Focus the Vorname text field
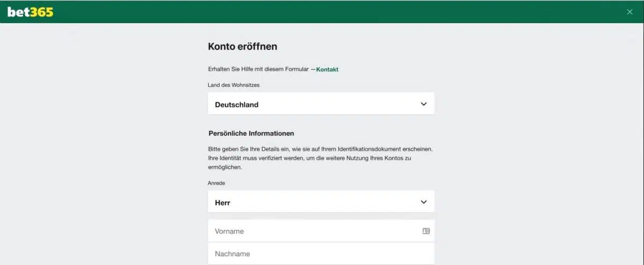The height and width of the screenshot is (265, 644). point(314,231)
